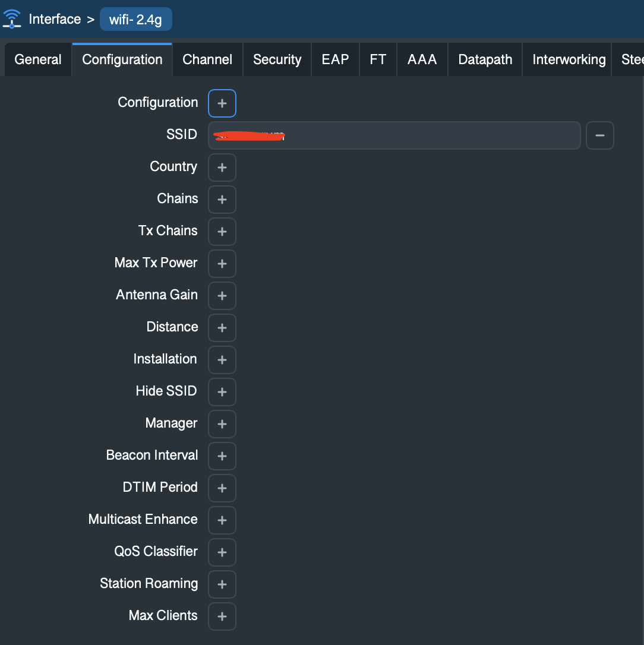The image size is (644, 645).
Task: Enable the Hide SSID option
Action: pos(222,392)
